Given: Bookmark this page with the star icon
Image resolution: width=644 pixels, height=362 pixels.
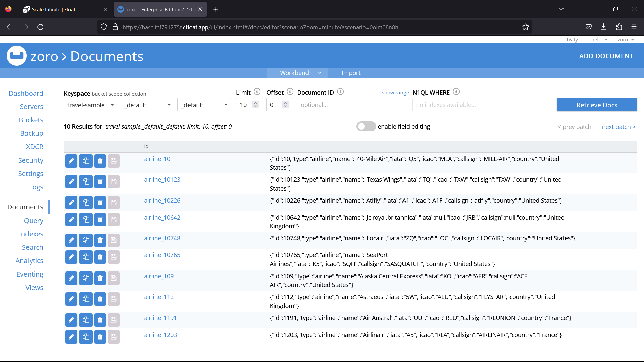Looking at the screenshot, I should click(525, 27).
